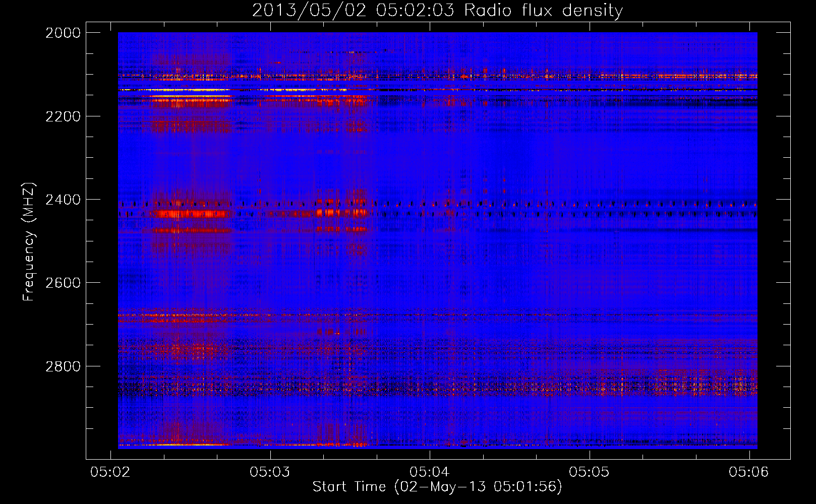Click the y-axis label "Frequency (MHZ)"
816x504 pixels.
point(29,242)
